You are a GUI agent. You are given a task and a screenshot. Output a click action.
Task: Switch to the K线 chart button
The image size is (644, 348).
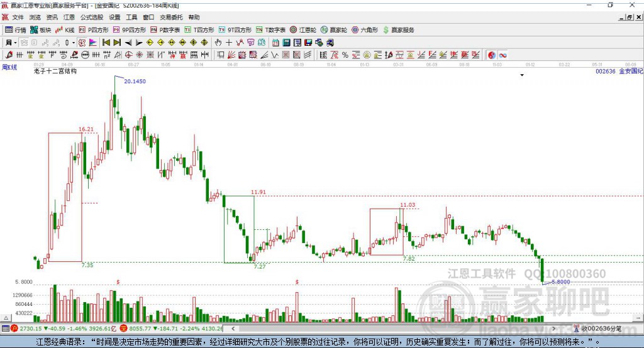65,30
